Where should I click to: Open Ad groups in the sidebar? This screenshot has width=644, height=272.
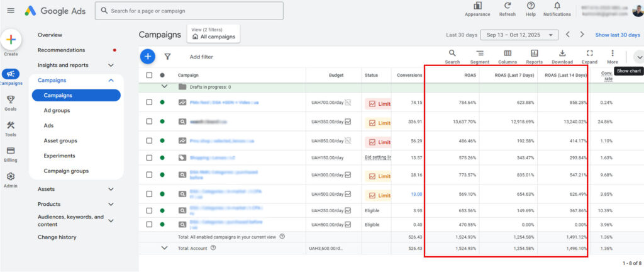(57, 110)
